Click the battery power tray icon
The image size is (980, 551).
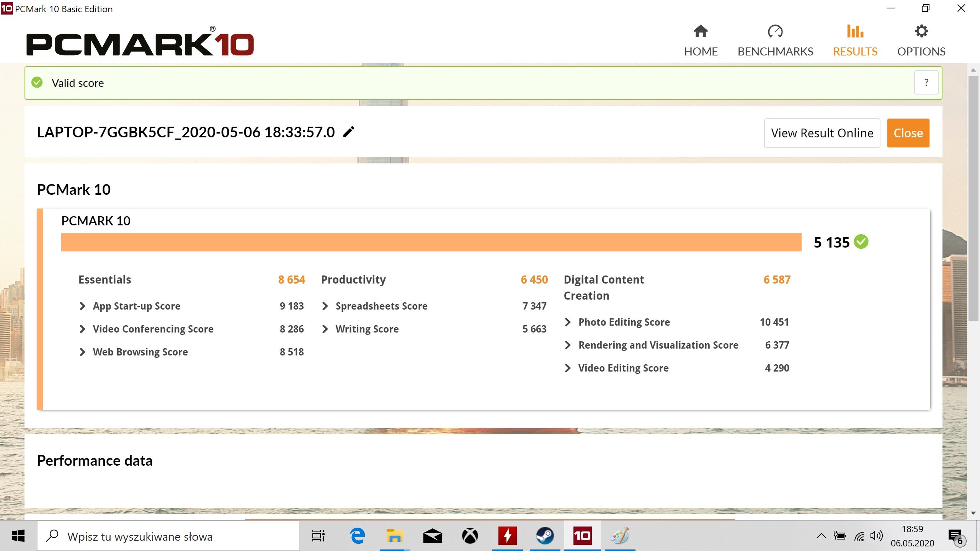pyautogui.click(x=840, y=536)
